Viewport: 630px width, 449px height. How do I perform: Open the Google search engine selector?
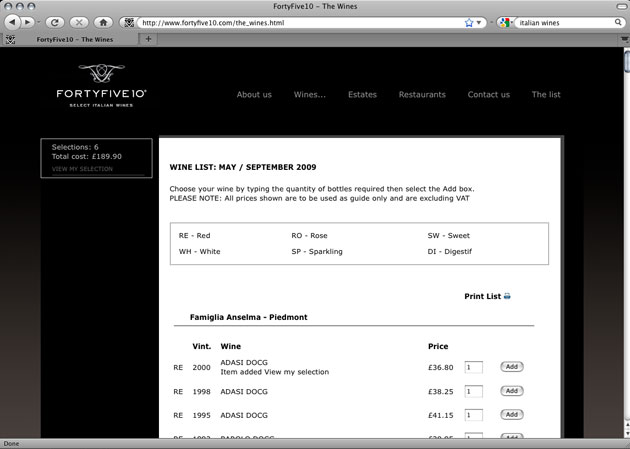click(506, 23)
